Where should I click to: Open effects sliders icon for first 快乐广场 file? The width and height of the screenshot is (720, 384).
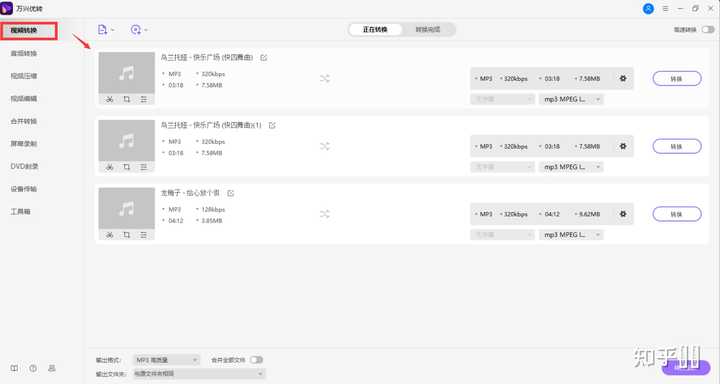[144, 99]
